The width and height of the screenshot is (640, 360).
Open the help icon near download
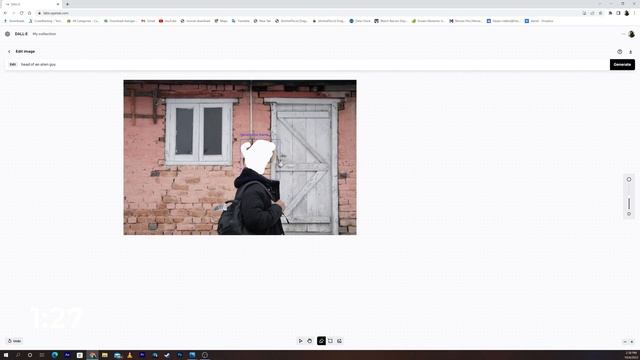[x=620, y=51]
